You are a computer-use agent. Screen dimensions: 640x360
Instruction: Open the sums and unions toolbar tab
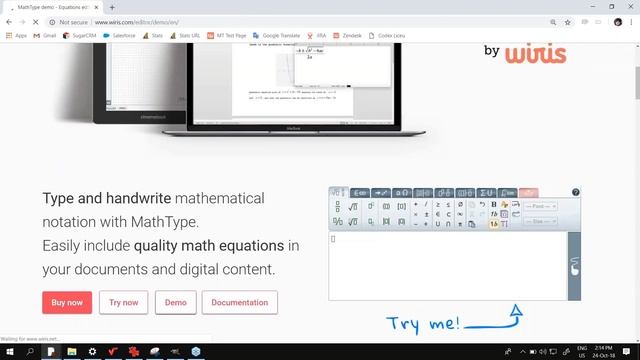tap(486, 193)
